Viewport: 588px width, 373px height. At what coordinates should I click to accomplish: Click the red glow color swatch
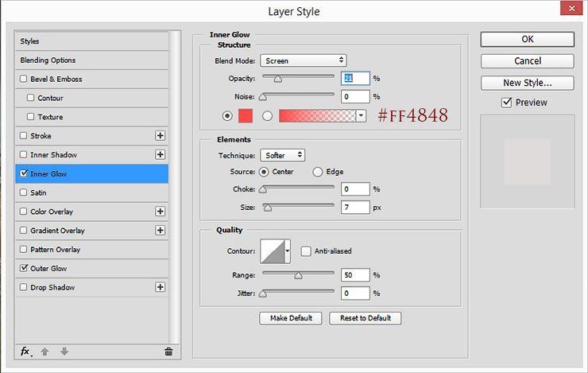pos(246,116)
